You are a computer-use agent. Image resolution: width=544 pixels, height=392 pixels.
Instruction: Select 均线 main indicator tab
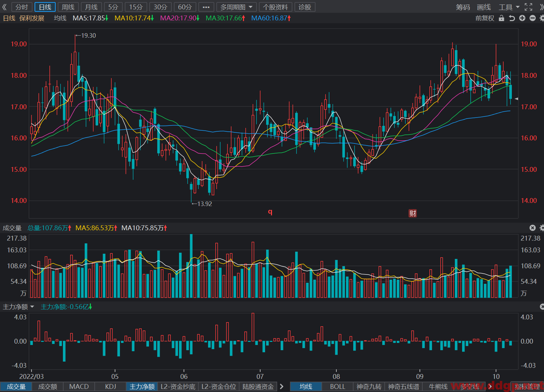pos(306,386)
